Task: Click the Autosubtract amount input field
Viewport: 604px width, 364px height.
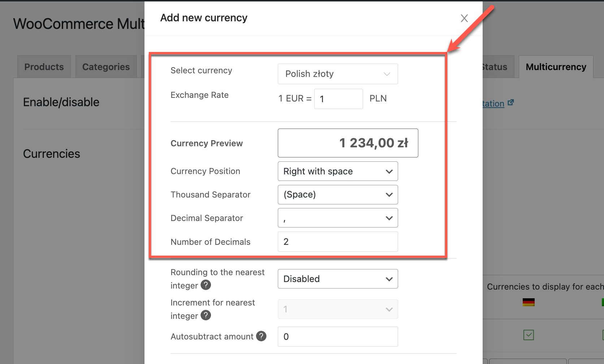Action: [338, 337]
